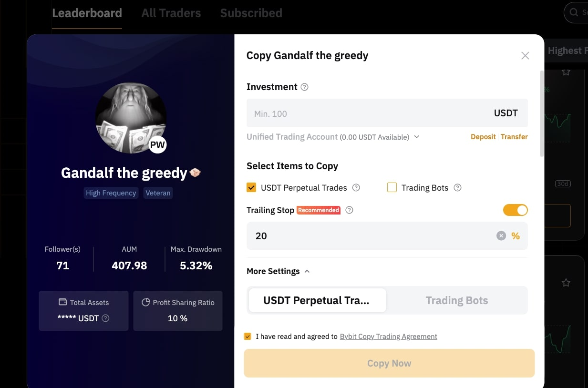This screenshot has width=588, height=388.
Task: Uncheck USDT Perpetual Trades item
Action: pos(251,187)
